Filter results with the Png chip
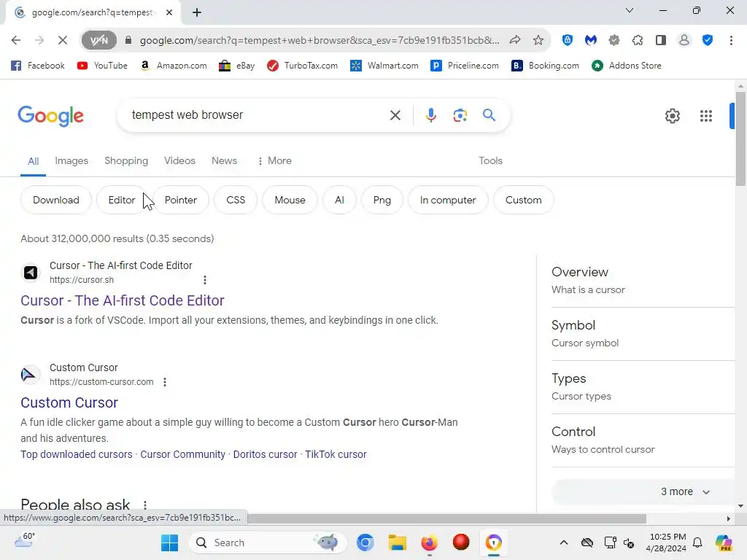 (382, 200)
